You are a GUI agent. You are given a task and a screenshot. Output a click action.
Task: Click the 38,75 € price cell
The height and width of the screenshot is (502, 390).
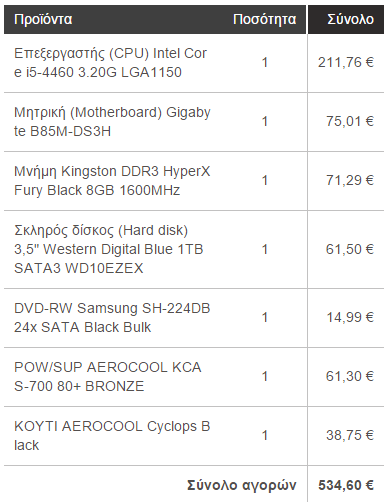(x=350, y=435)
